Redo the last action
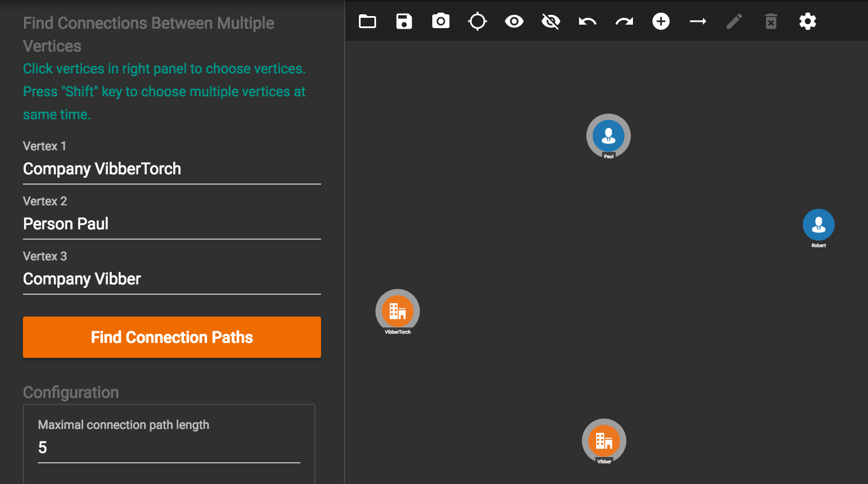Image resolution: width=868 pixels, height=484 pixels. [x=624, y=22]
